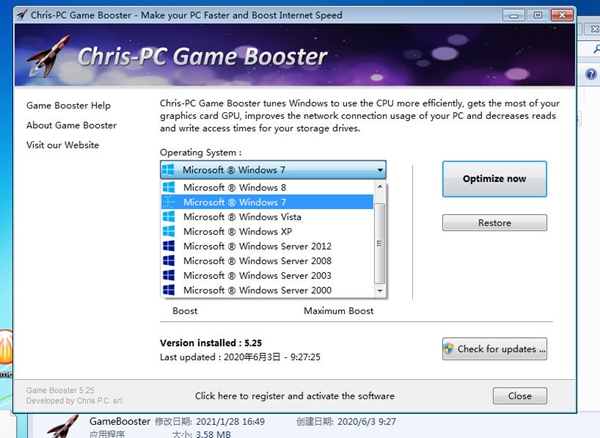
Task: Click the Restore button
Action: [x=494, y=223]
